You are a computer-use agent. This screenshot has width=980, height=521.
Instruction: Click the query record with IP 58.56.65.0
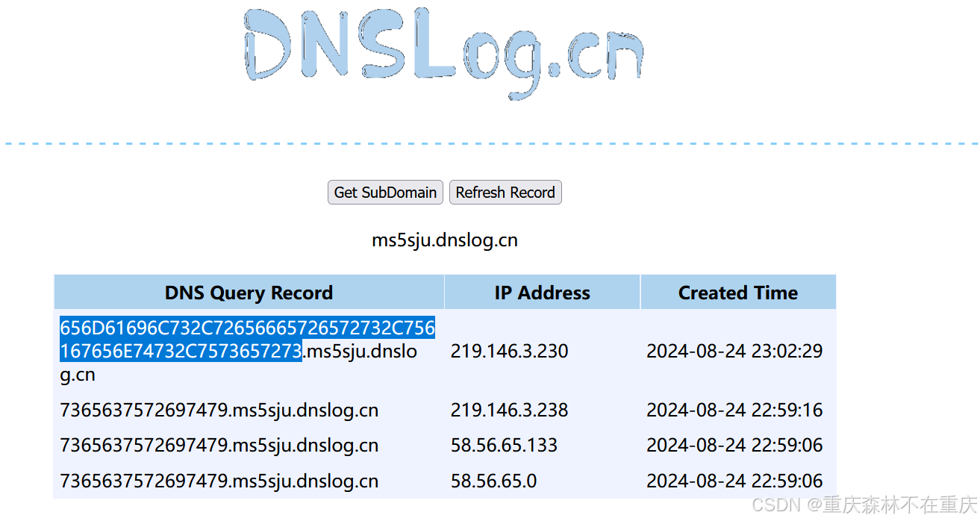point(219,481)
